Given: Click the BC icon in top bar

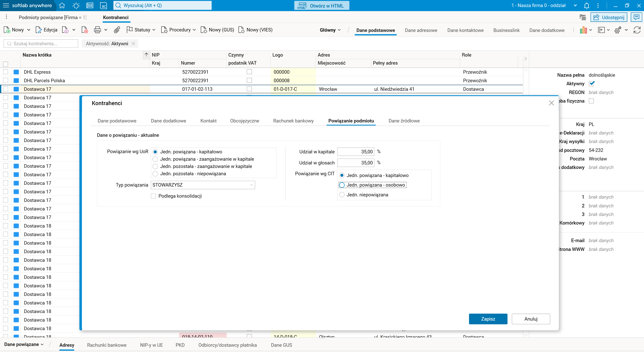Looking at the screenshot, I should point(103,6).
